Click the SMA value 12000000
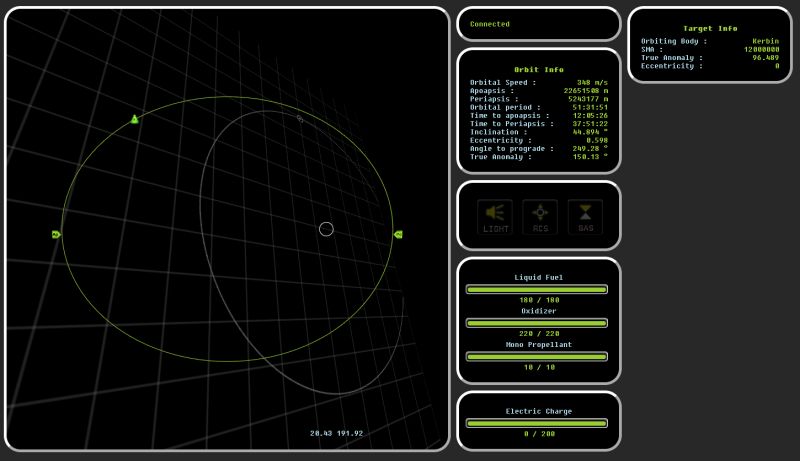Image resolution: width=800 pixels, height=461 pixels. coord(762,49)
